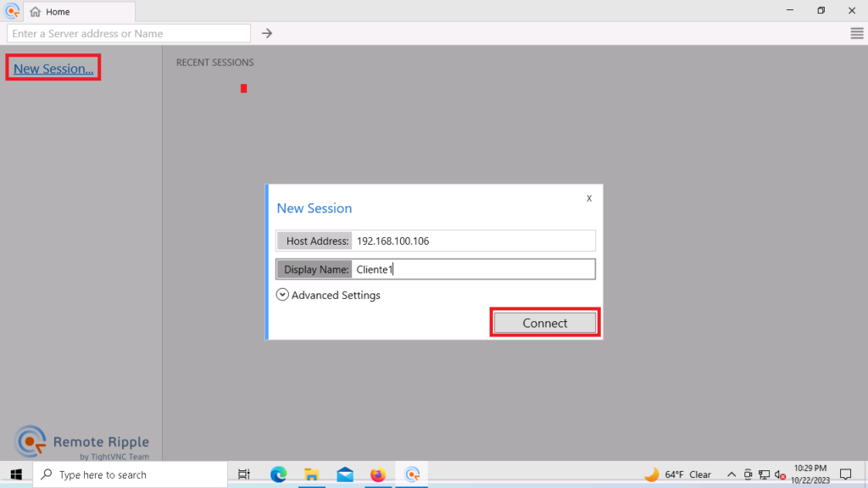Focus the Host Address field
Image resolution: width=868 pixels, height=488 pixels.
point(436,241)
